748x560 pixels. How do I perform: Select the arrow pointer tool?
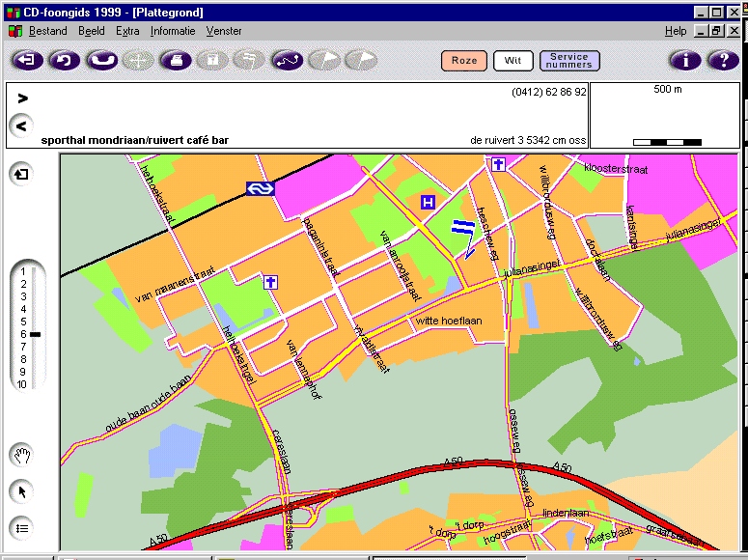click(x=22, y=491)
